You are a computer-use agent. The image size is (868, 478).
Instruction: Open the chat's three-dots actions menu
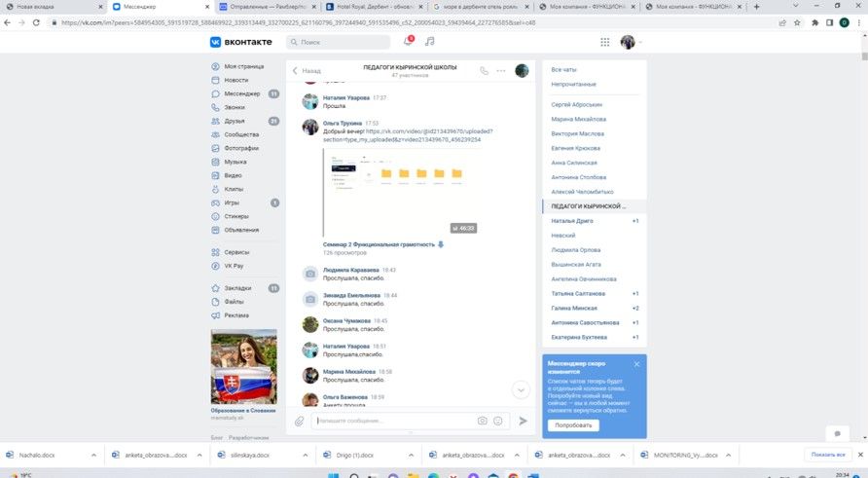pyautogui.click(x=501, y=70)
